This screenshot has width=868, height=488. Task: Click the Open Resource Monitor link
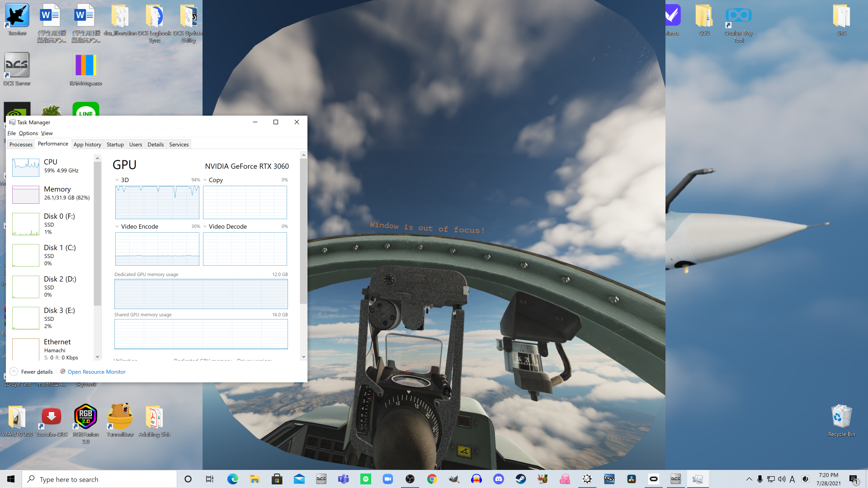point(96,372)
